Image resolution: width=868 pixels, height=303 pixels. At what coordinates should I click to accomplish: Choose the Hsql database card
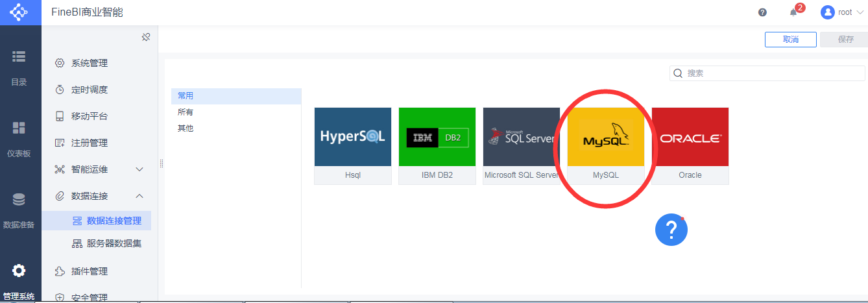coord(353,146)
